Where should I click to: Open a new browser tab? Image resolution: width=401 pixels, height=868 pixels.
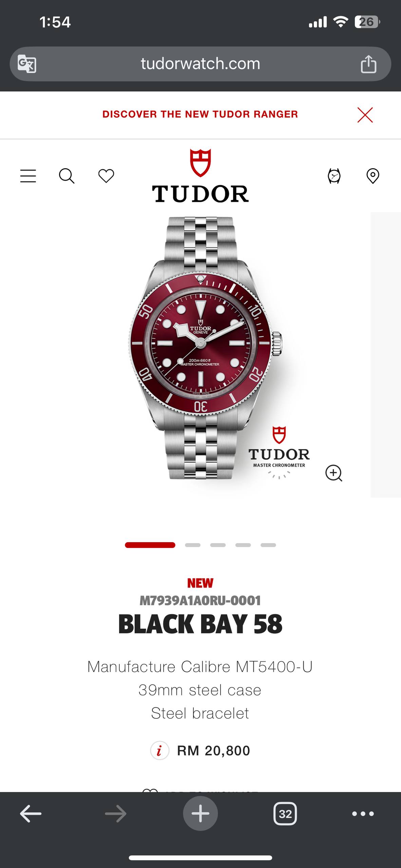[200, 813]
